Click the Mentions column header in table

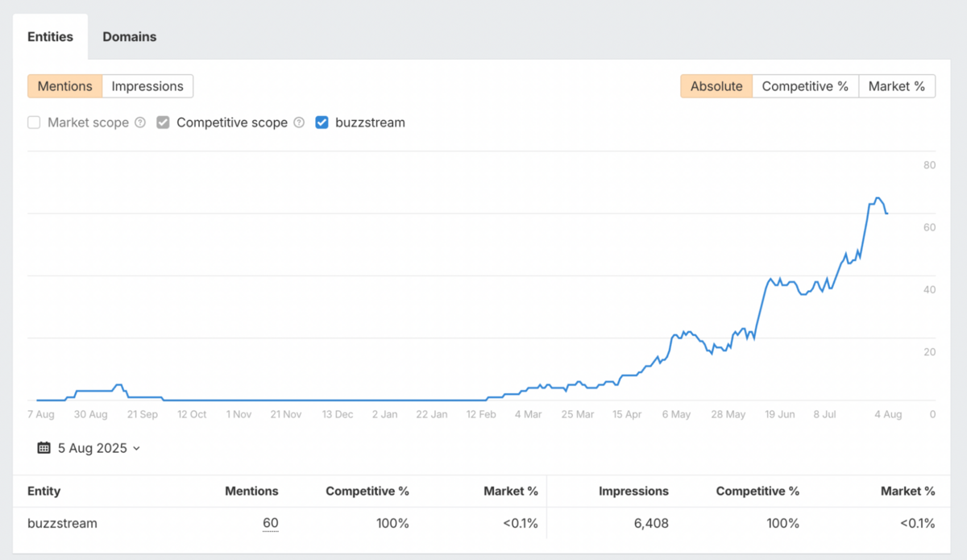tap(251, 491)
